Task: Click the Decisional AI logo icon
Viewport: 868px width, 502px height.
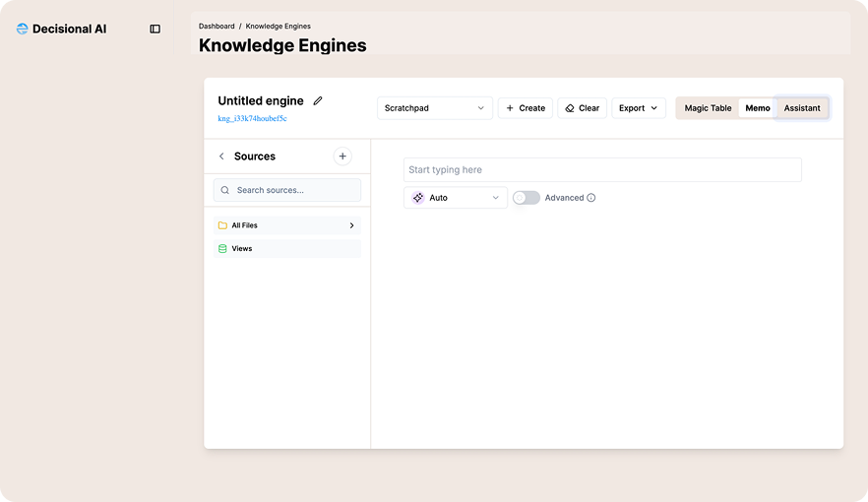Action: [23, 30]
